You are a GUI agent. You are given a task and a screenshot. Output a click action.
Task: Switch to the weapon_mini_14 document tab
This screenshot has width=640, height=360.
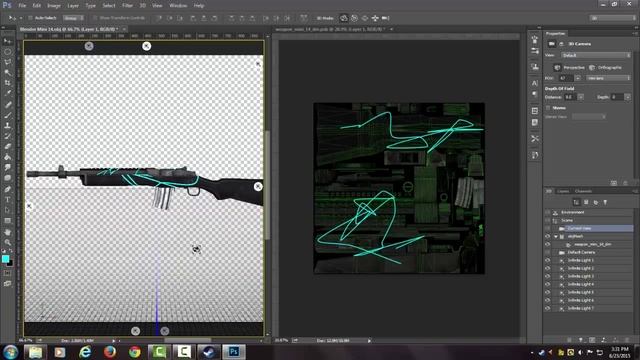[330, 29]
